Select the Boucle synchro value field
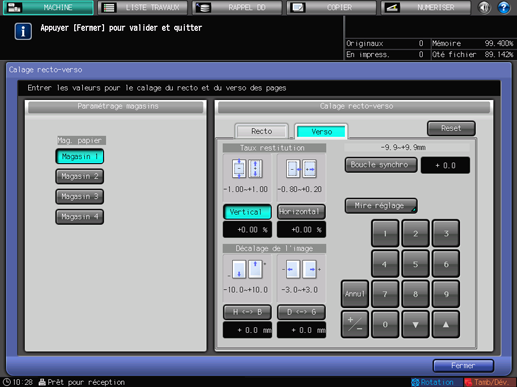 point(445,165)
